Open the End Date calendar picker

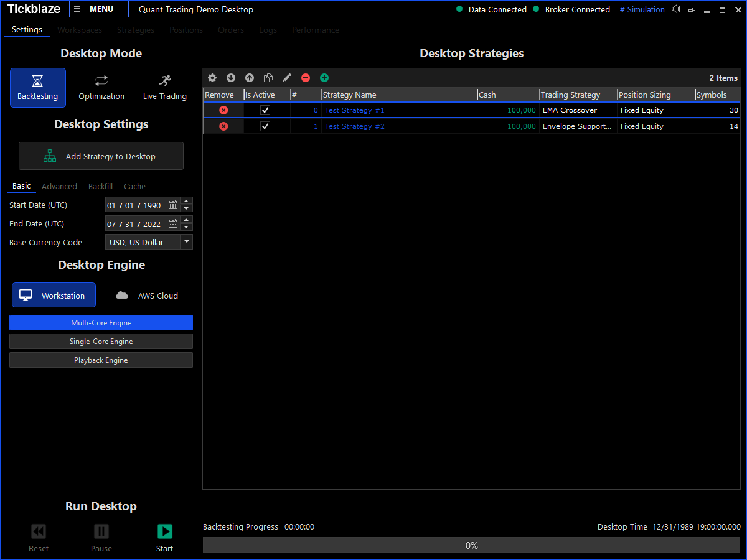(172, 223)
